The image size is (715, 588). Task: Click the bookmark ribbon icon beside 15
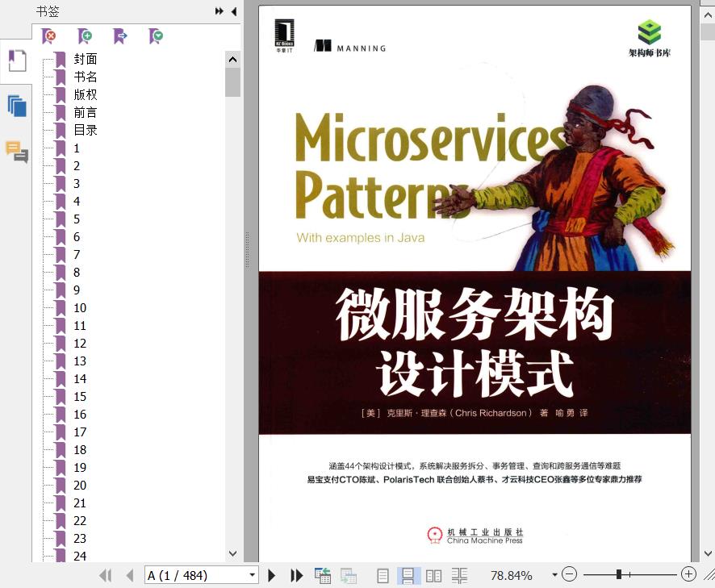(61, 397)
